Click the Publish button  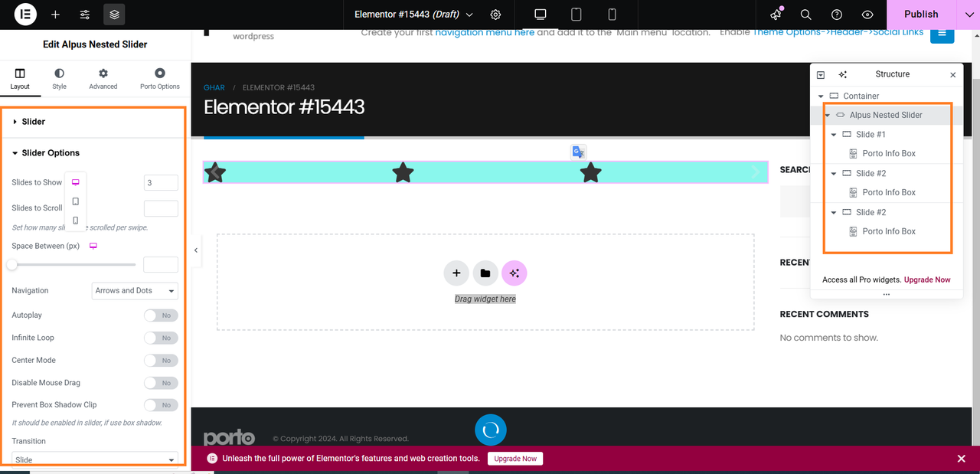(x=921, y=15)
